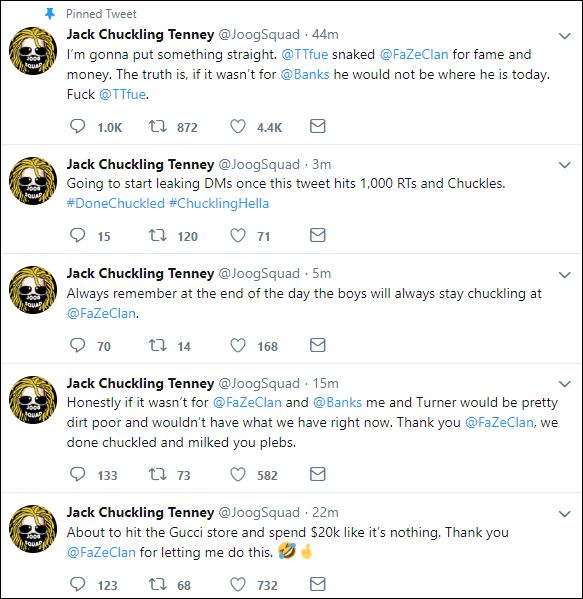Send pinned tweet via direct message envelope

tap(317, 126)
